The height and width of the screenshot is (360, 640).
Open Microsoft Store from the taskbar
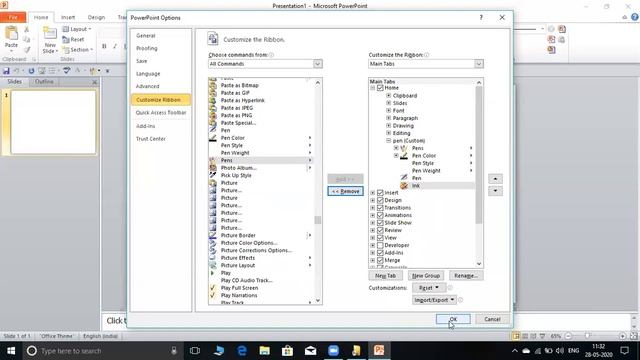point(287,351)
